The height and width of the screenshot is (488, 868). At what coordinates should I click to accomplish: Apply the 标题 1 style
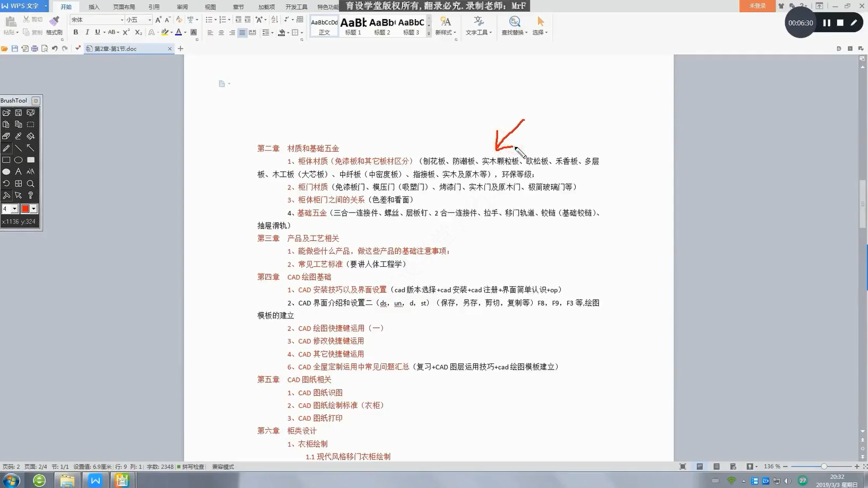tap(353, 25)
